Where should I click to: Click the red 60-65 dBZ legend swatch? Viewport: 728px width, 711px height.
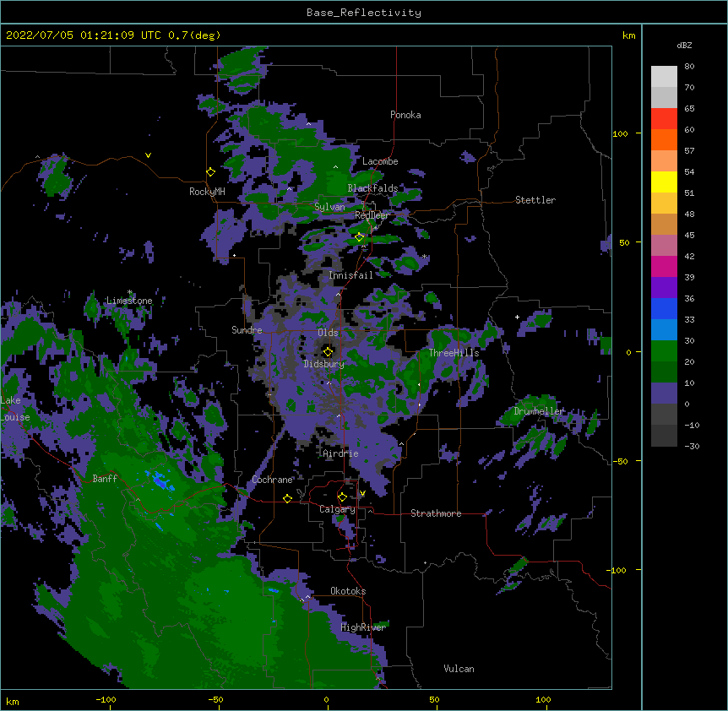[664, 118]
